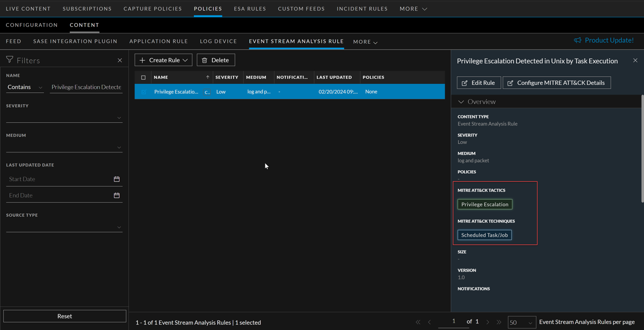Switch to the ESA Rules tab
644x330 pixels.
pyautogui.click(x=250, y=9)
